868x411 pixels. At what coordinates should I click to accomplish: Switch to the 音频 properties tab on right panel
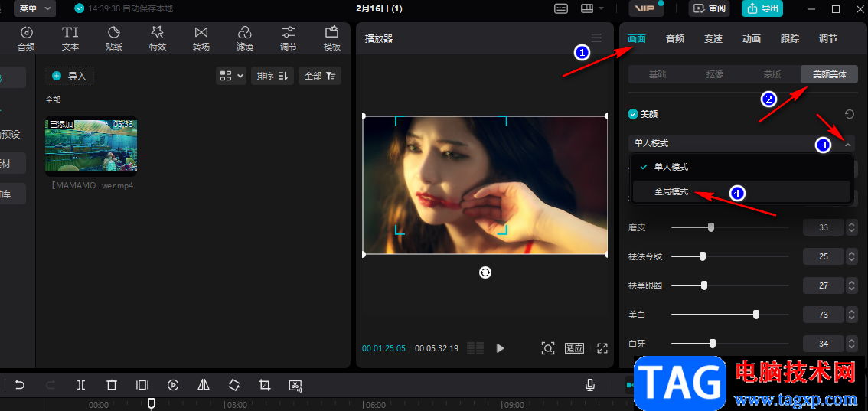click(675, 39)
